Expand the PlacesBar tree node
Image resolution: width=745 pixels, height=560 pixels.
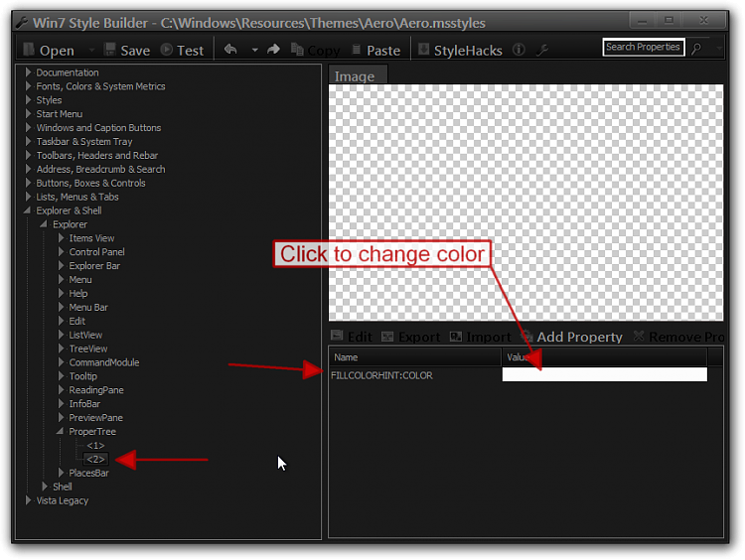[x=61, y=473]
